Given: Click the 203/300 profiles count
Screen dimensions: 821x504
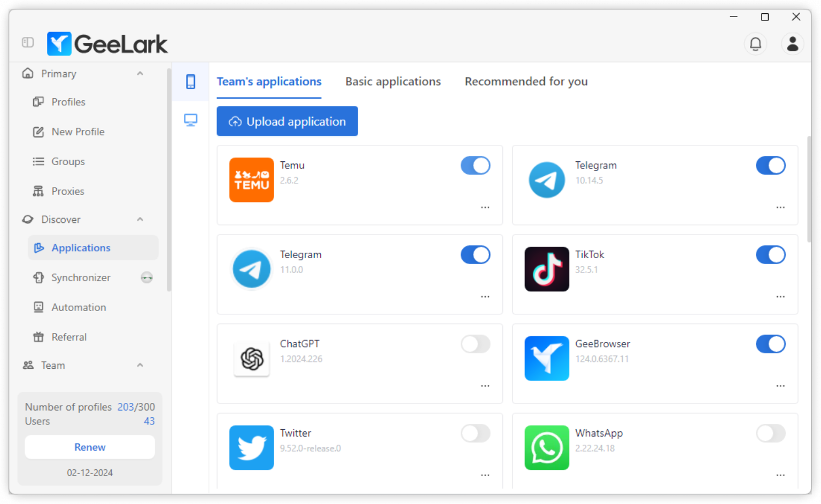Looking at the screenshot, I should pyautogui.click(x=136, y=407).
